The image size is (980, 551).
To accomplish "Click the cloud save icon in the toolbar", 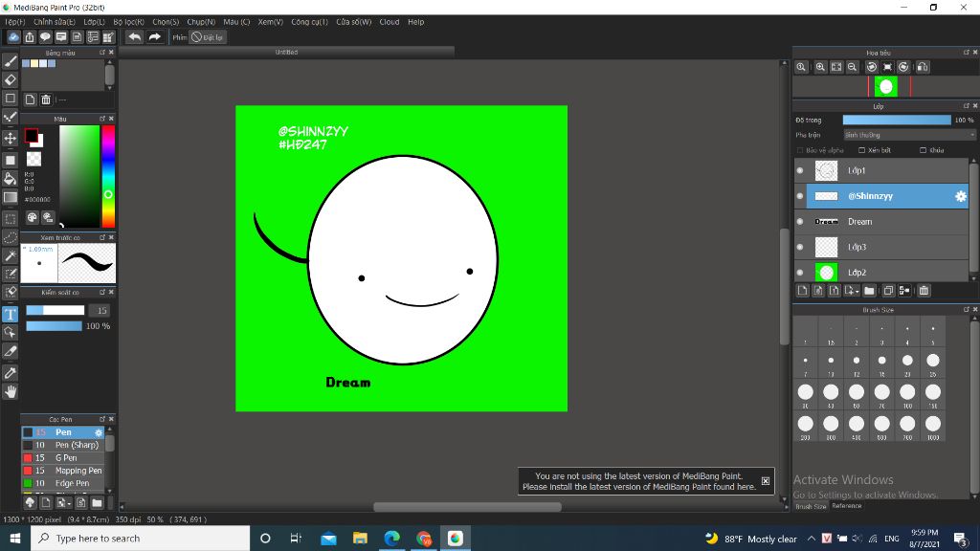I will (x=13, y=37).
